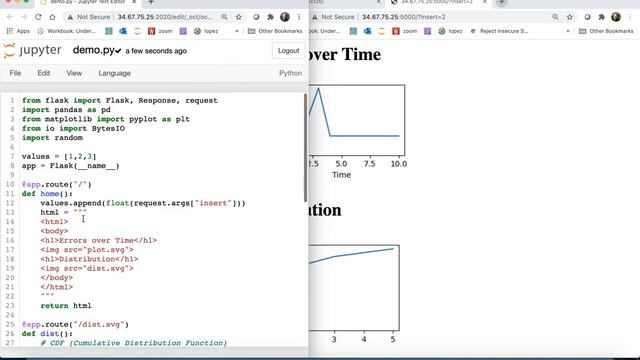
Task: Open the File menu
Action: pyautogui.click(x=15, y=73)
